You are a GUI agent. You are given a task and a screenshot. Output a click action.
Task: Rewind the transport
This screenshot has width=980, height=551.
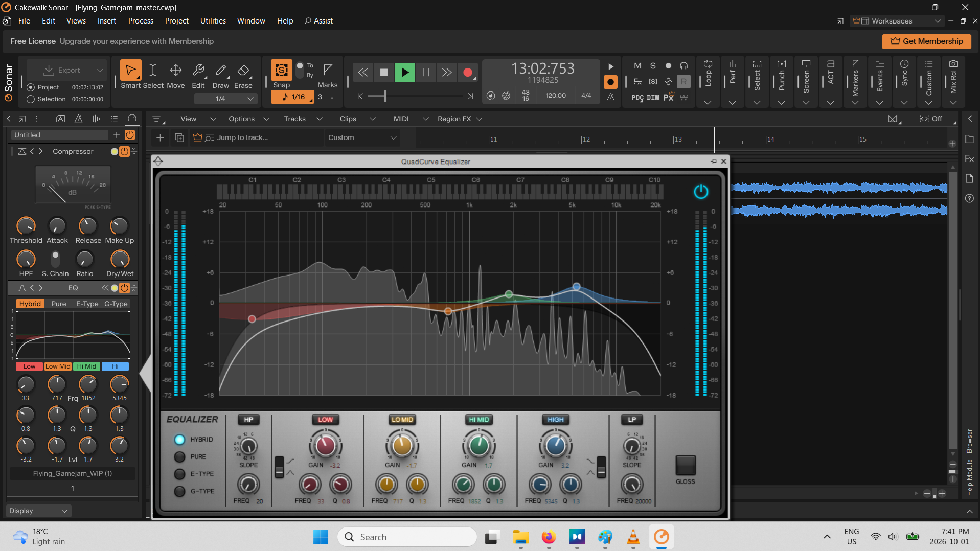pos(362,73)
